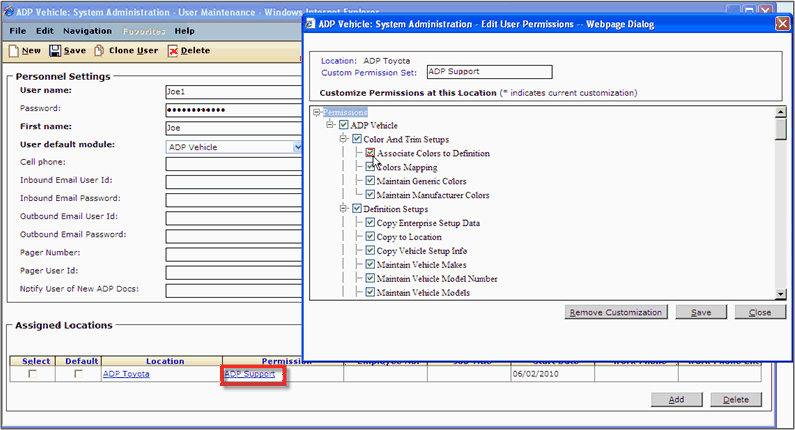
Task: Click Save button in permissions dialog
Action: point(701,312)
